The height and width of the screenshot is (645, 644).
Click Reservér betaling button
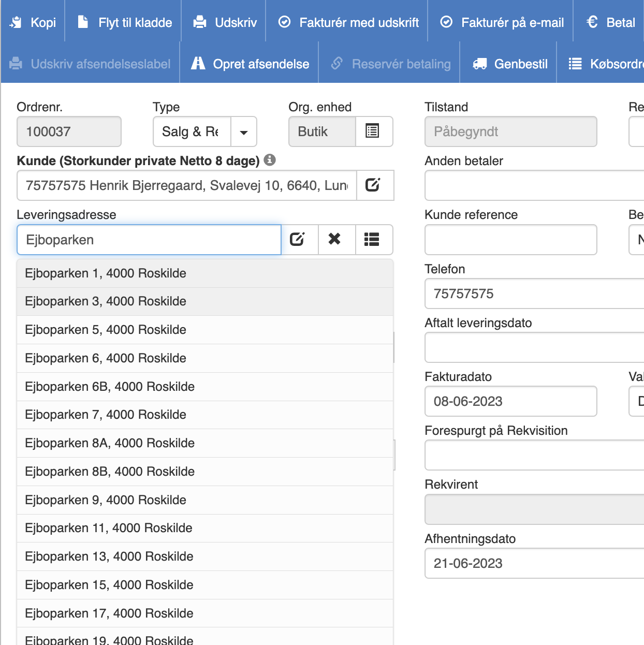point(389,64)
